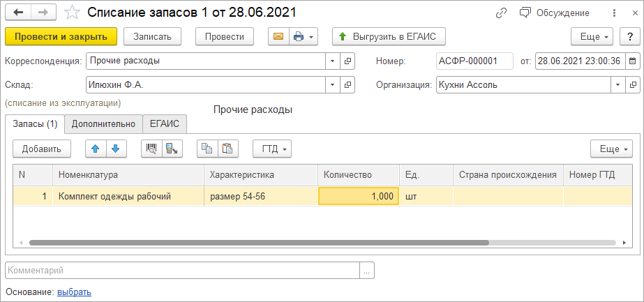Click the выбрать link next to Основание

click(75, 292)
